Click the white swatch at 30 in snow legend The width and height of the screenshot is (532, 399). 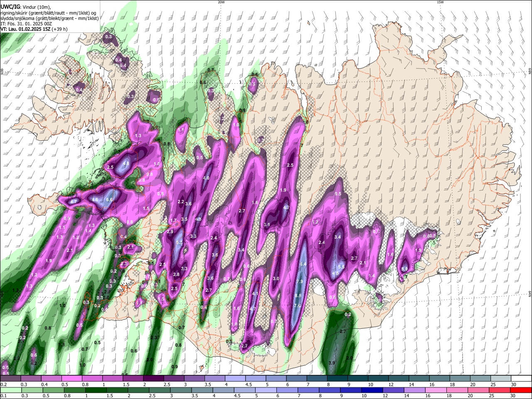pos(521,379)
